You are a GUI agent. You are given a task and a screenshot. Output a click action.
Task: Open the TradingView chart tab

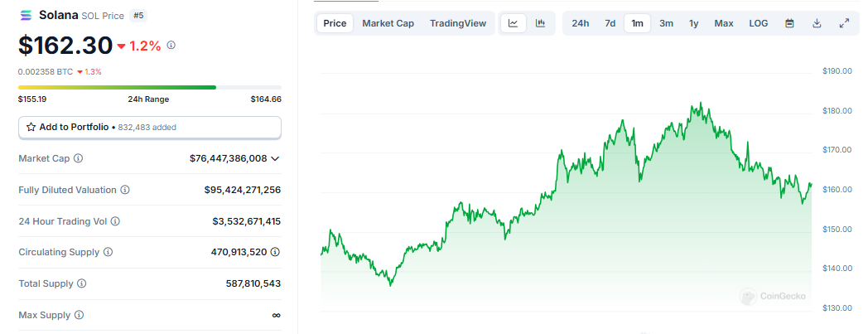(458, 23)
